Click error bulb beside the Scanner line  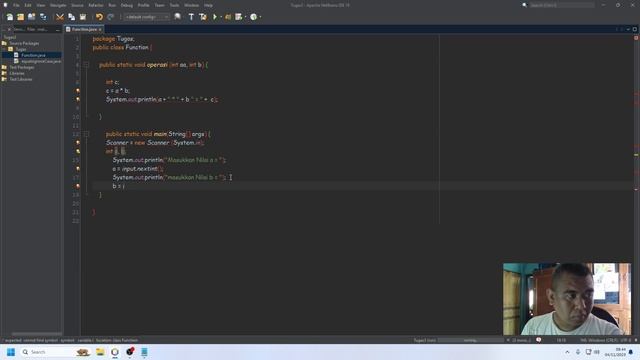click(x=78, y=142)
